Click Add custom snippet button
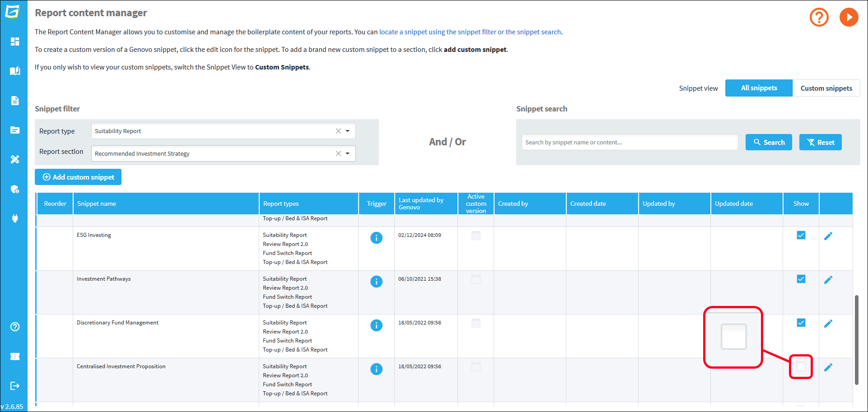Viewport: 868px width, 412px height. tap(78, 177)
